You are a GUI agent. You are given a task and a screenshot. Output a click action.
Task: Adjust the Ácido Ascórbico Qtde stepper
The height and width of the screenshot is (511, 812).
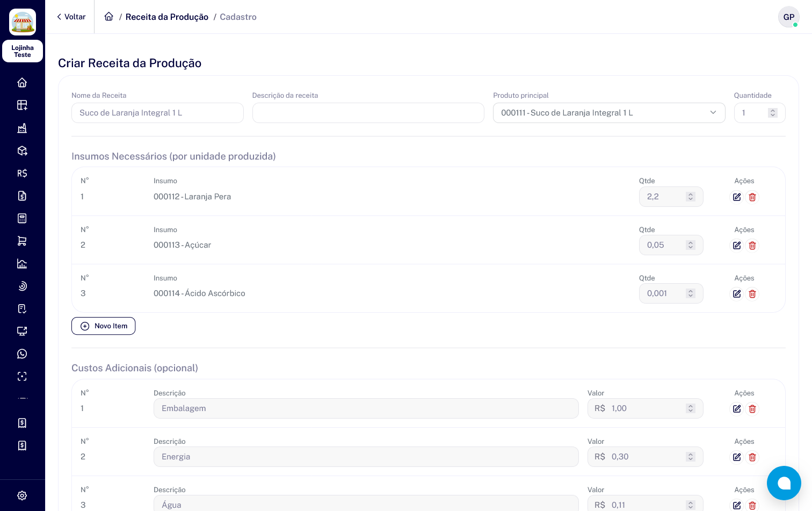click(691, 293)
